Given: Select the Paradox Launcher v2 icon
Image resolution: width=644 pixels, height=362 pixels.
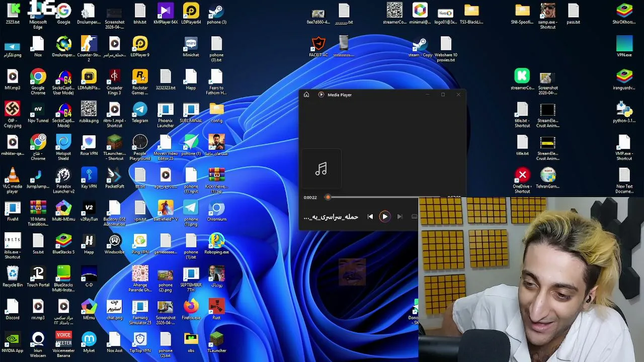Looking at the screenshot, I should pyautogui.click(x=63, y=180).
